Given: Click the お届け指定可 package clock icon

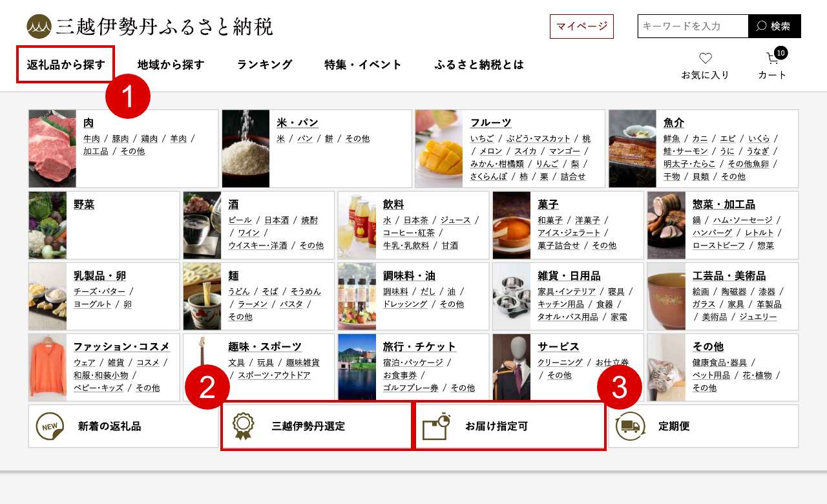Looking at the screenshot, I should [436, 426].
